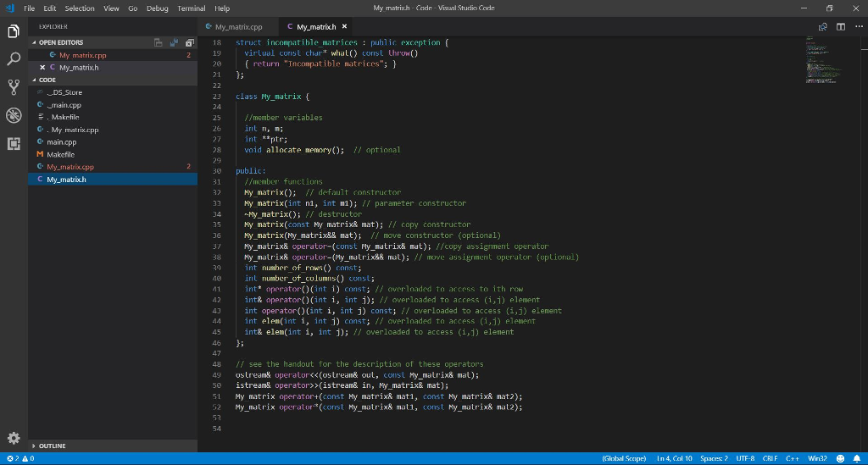Click 'int number_of_rows() const;' line
This screenshot has width=868, height=465.
coord(303,268)
